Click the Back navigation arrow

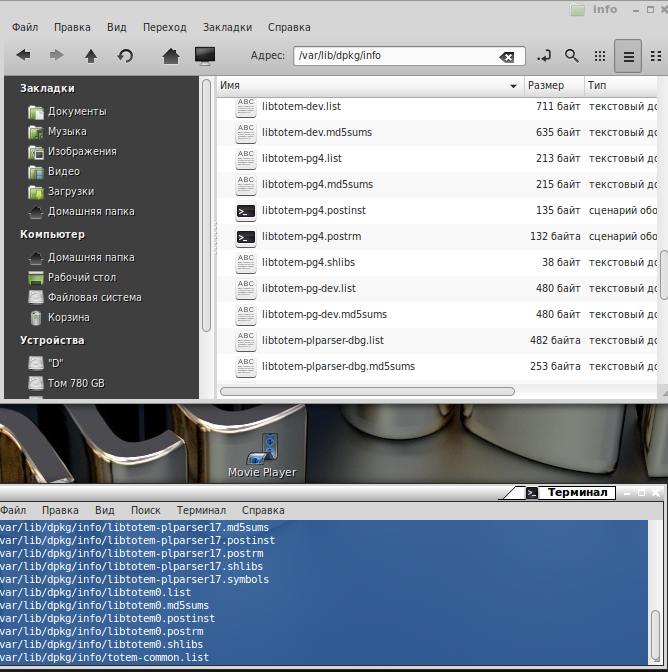[23, 56]
